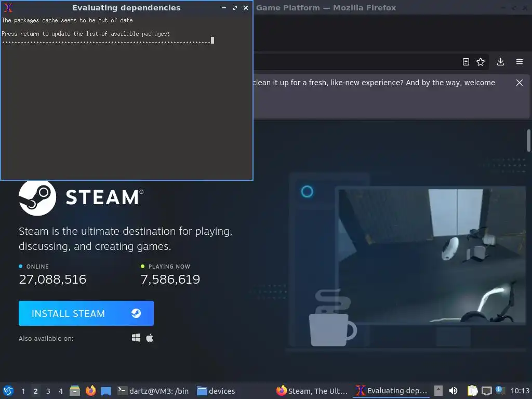
Task: Open Firefox reader view icon
Action: tap(466, 62)
